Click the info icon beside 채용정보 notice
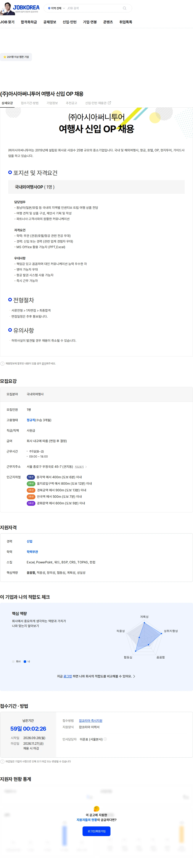The height and width of the screenshot is (868, 193). coord(2,364)
